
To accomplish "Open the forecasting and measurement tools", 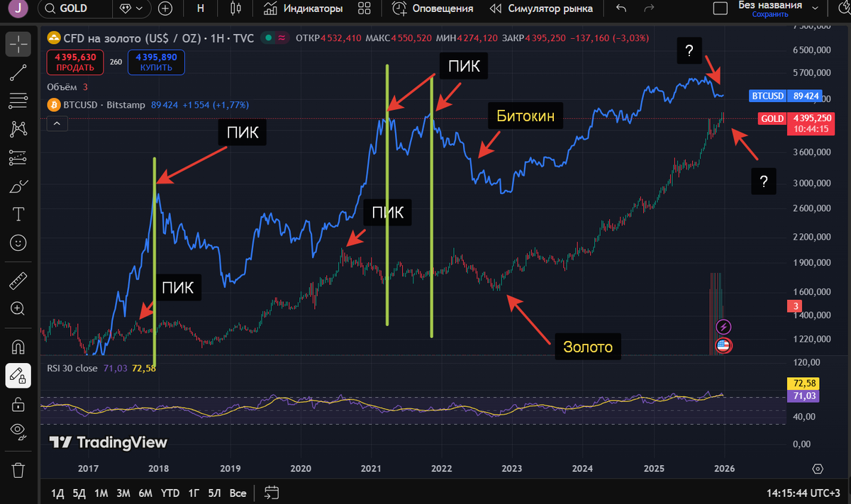I will 18,158.
